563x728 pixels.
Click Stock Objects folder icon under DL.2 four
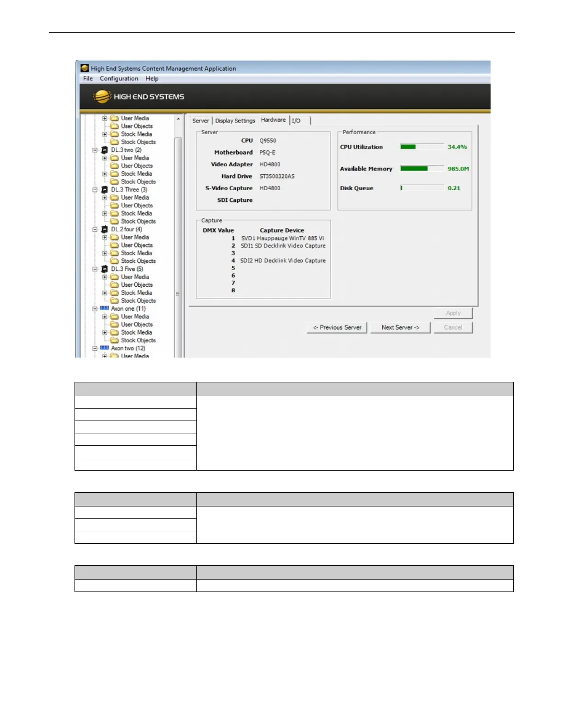pos(115,261)
